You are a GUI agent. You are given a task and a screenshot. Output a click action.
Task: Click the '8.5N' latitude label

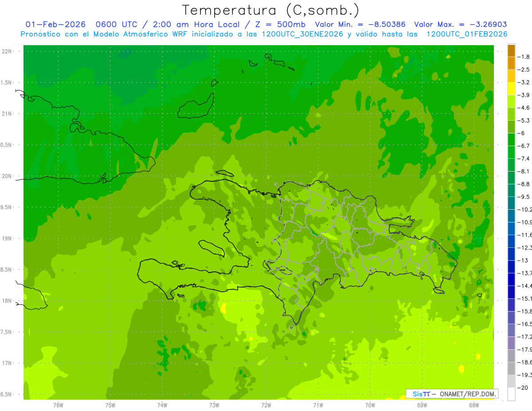6,270
